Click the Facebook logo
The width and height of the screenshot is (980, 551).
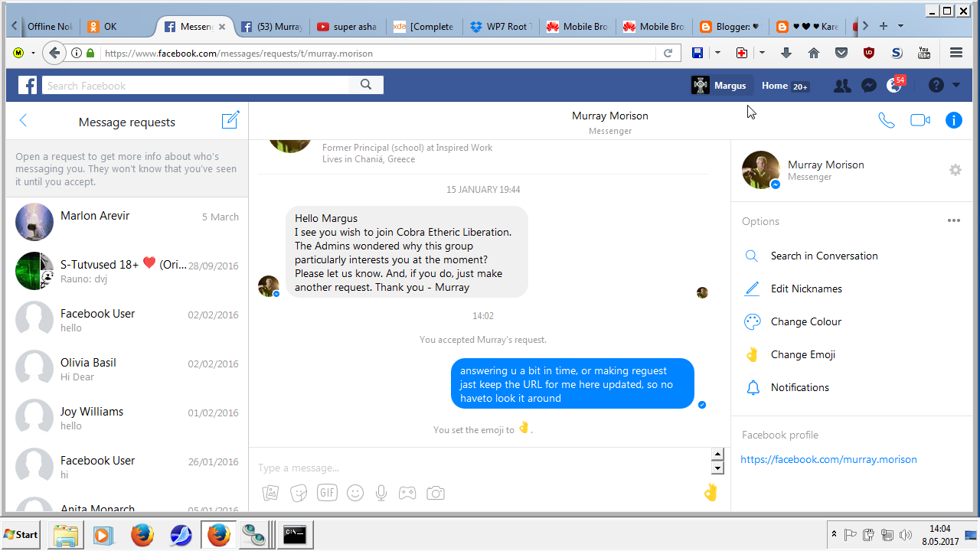click(28, 85)
